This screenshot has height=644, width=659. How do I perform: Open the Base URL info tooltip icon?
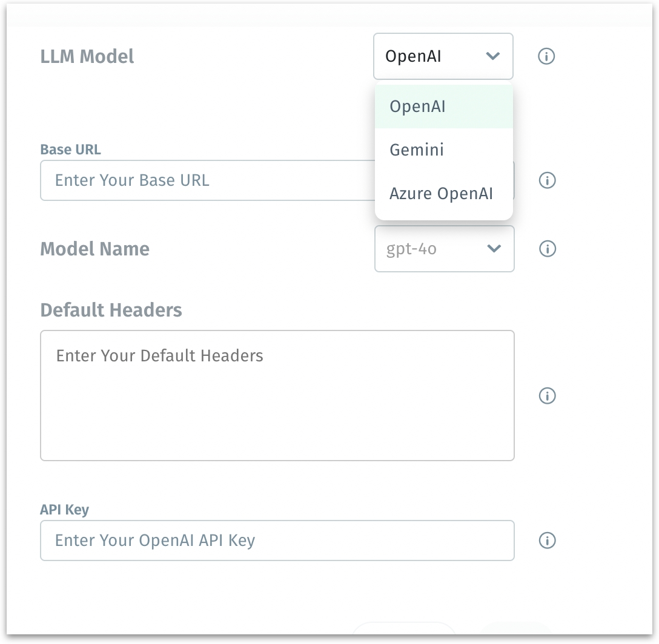point(547,180)
